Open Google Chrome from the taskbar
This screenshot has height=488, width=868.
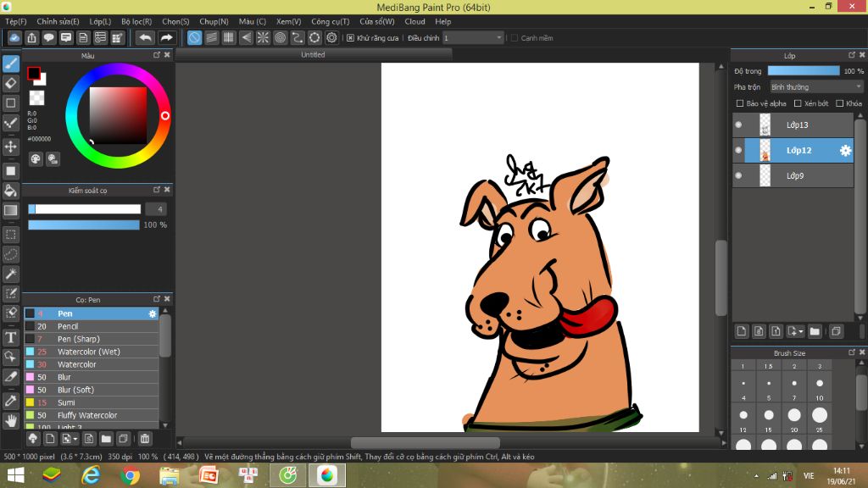pos(130,475)
